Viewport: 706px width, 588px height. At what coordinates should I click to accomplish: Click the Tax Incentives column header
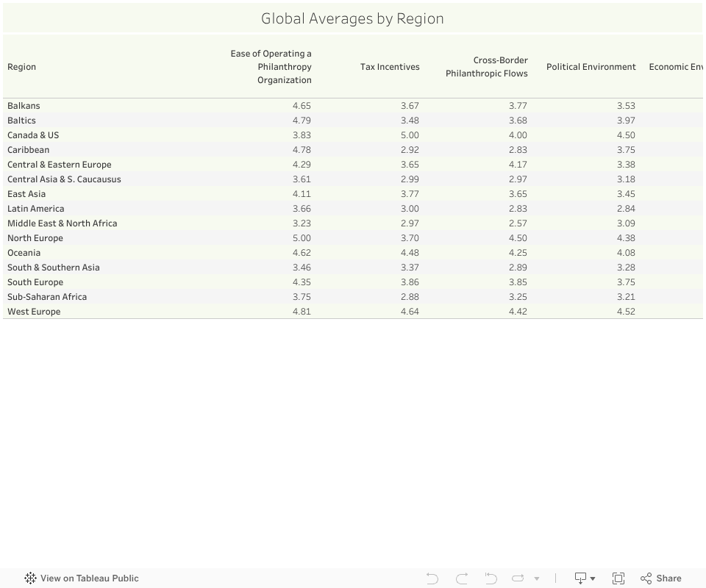[390, 67]
